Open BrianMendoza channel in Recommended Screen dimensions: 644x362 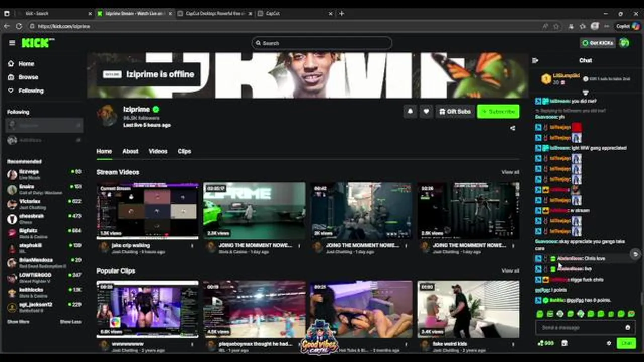[44, 263]
